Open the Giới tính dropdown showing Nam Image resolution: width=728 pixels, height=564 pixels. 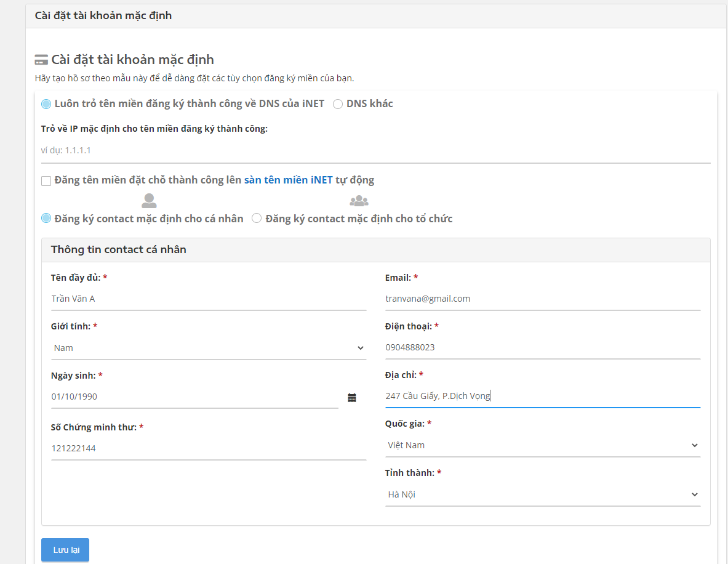point(209,348)
